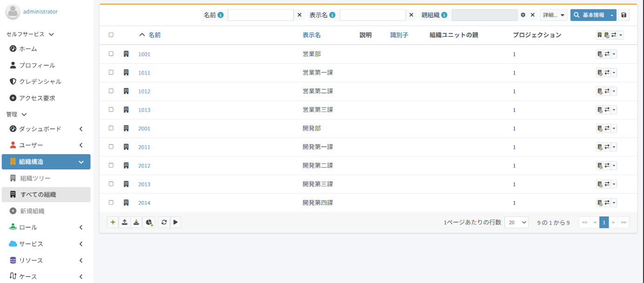Open the rows per page dropdown
This screenshot has width=644, height=283.
click(516, 222)
